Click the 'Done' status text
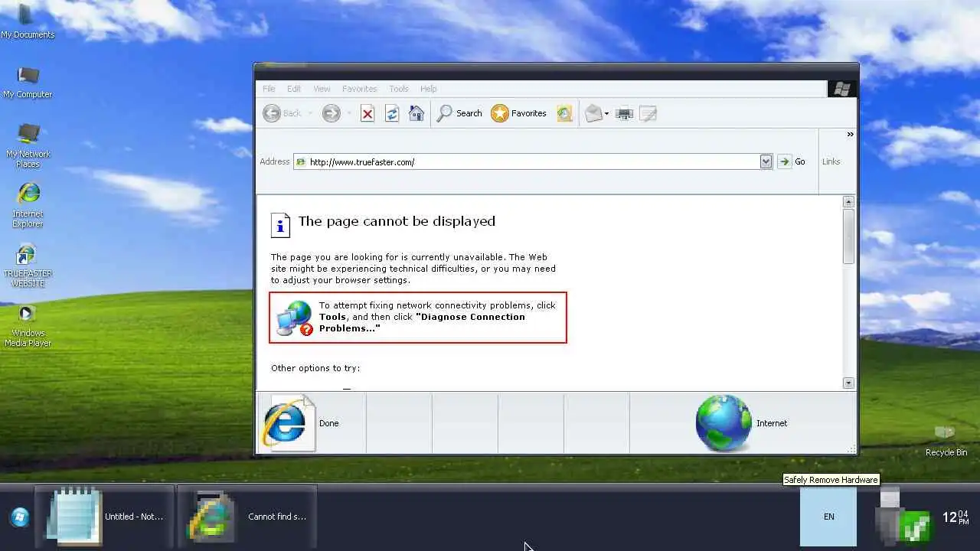This screenshot has height=551, width=980. (x=328, y=423)
